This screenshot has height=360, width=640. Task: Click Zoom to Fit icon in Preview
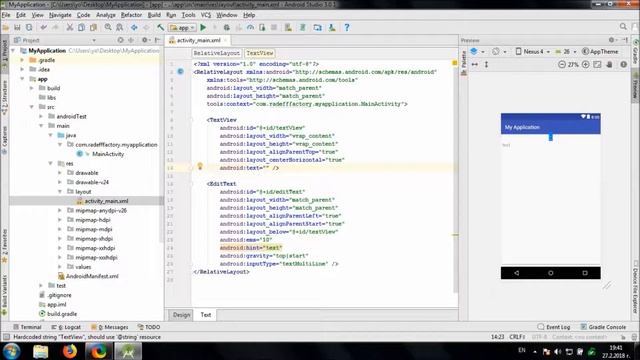[x=597, y=64]
